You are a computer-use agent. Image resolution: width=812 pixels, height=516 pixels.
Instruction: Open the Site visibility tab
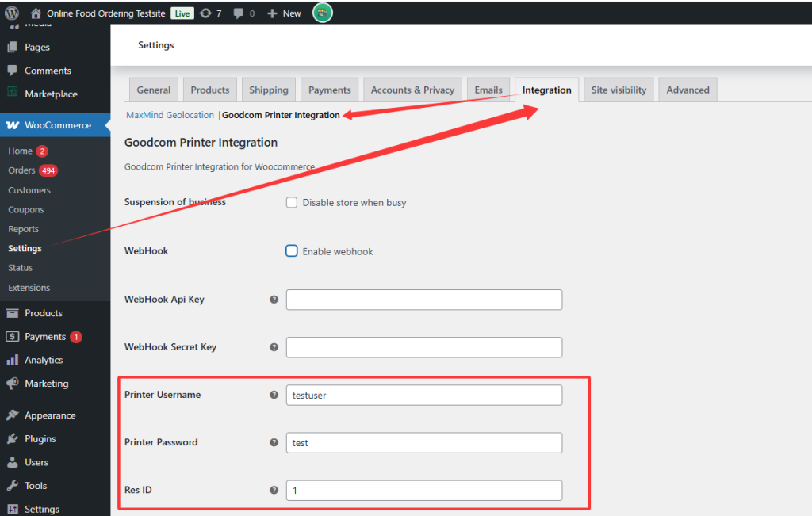coord(619,90)
